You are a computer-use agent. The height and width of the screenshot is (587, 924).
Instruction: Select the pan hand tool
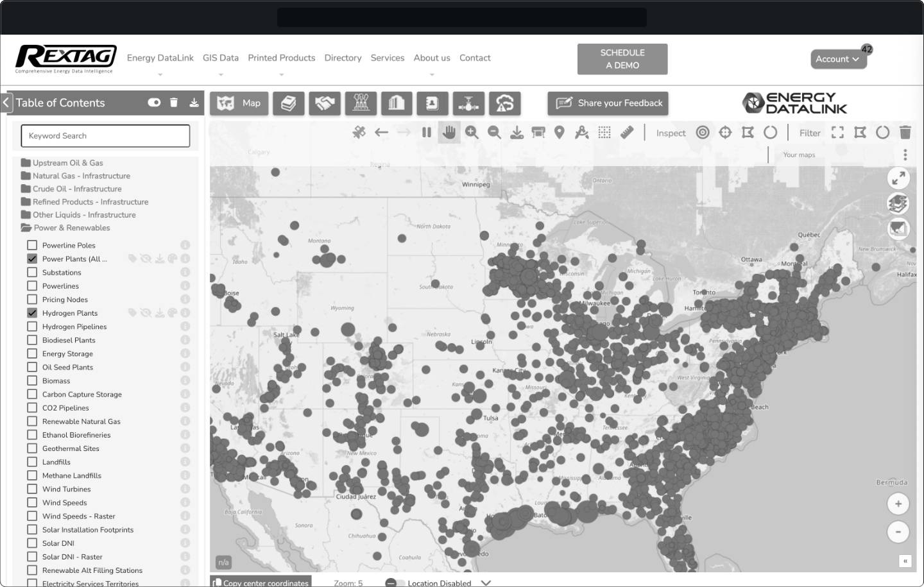point(449,133)
